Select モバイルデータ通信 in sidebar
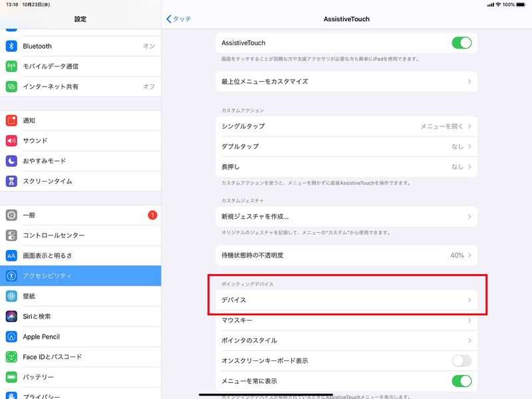Image resolution: width=532 pixels, height=399 pixels. click(80, 66)
